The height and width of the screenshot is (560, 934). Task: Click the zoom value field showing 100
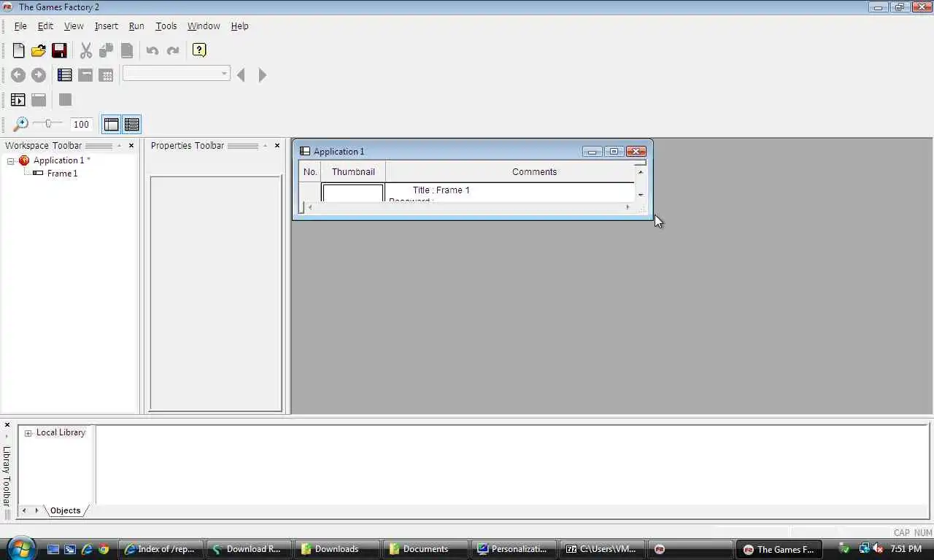coord(82,125)
